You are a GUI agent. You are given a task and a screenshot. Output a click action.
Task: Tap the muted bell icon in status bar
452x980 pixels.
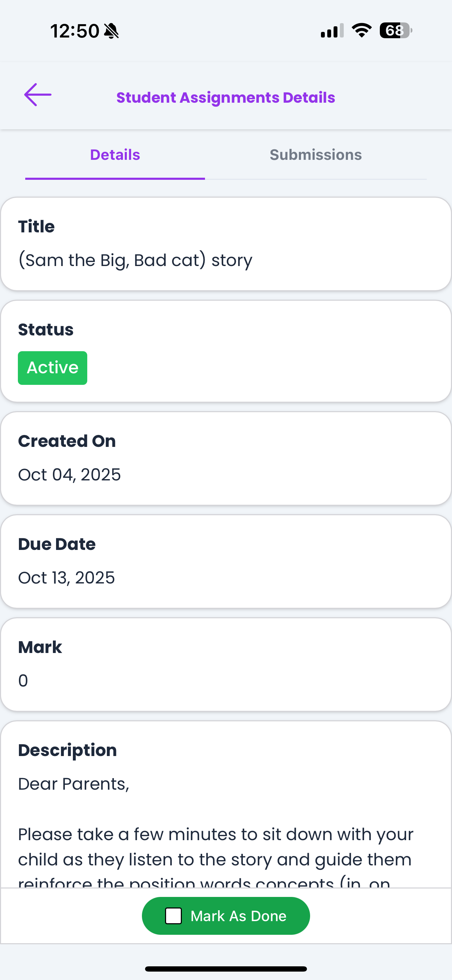[x=111, y=31]
